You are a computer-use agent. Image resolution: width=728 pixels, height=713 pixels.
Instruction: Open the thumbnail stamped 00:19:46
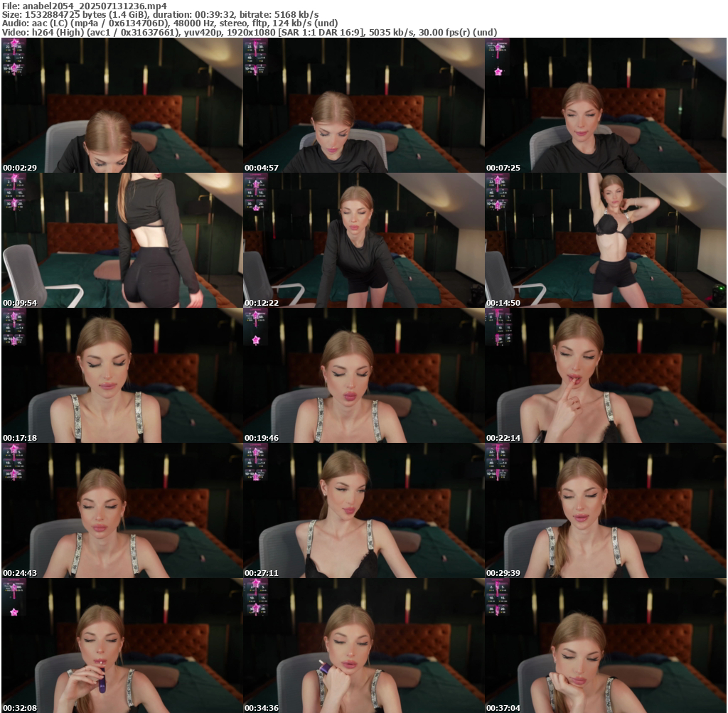tap(363, 375)
